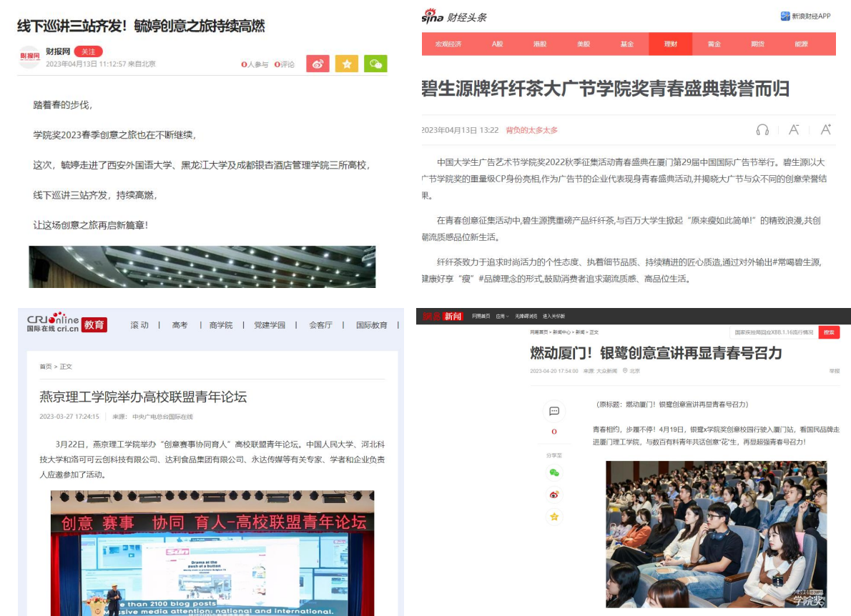Open the 期货 tab
This screenshot has height=616, width=851.
tap(757, 44)
